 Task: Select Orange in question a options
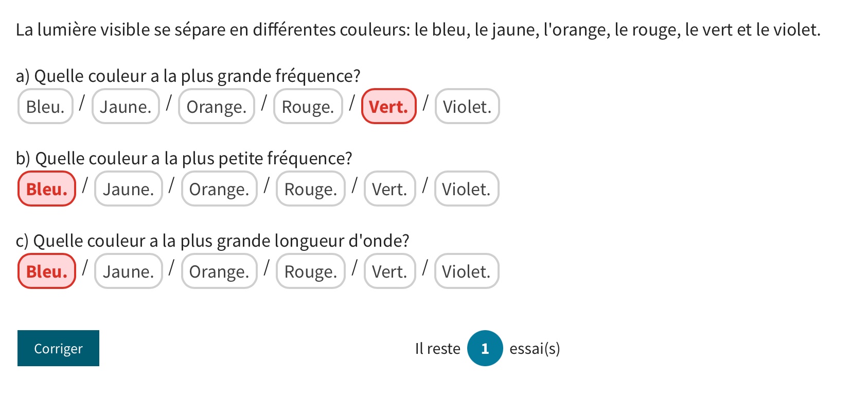(217, 107)
